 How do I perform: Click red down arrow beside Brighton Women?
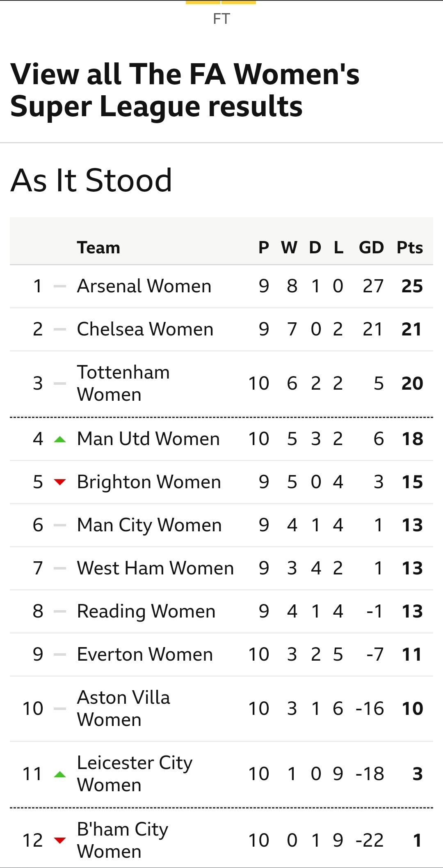pos(60,482)
